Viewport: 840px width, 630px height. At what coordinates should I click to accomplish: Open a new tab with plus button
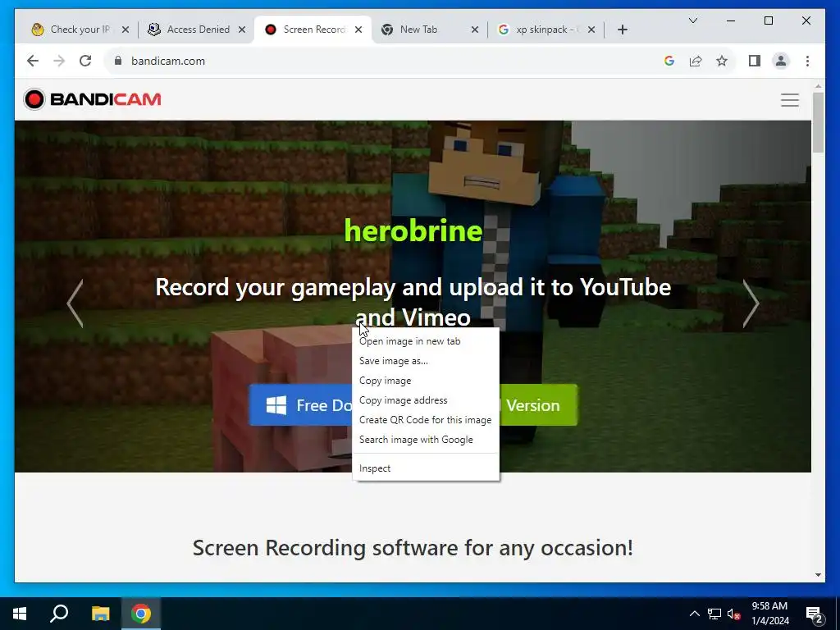pyautogui.click(x=622, y=30)
